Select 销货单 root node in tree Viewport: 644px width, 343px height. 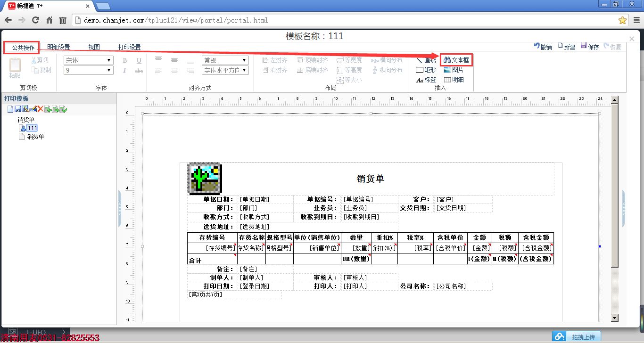tap(26, 120)
